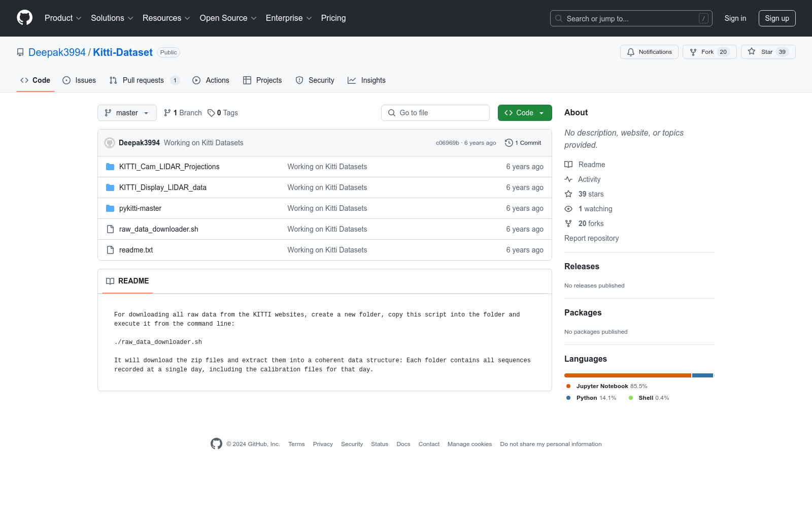View the 1 Commit history
This screenshot has width=812, height=508.
[x=523, y=143]
